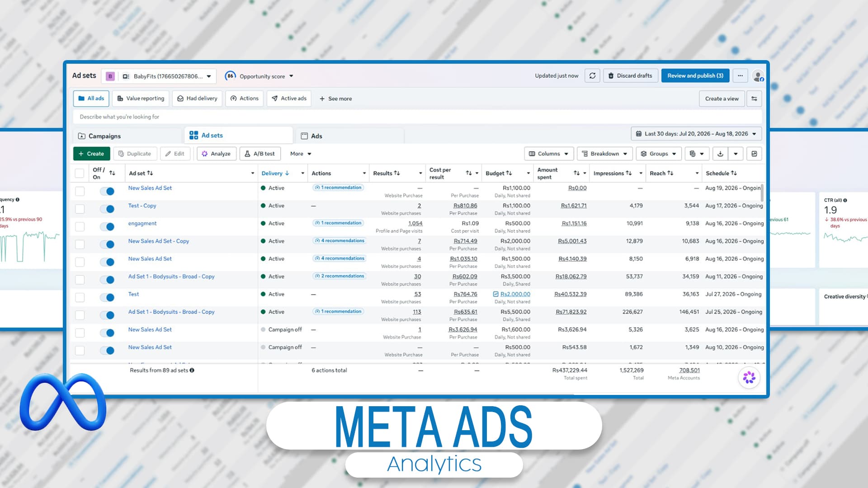Click the charts panel icon
The image size is (868, 488).
tap(754, 154)
